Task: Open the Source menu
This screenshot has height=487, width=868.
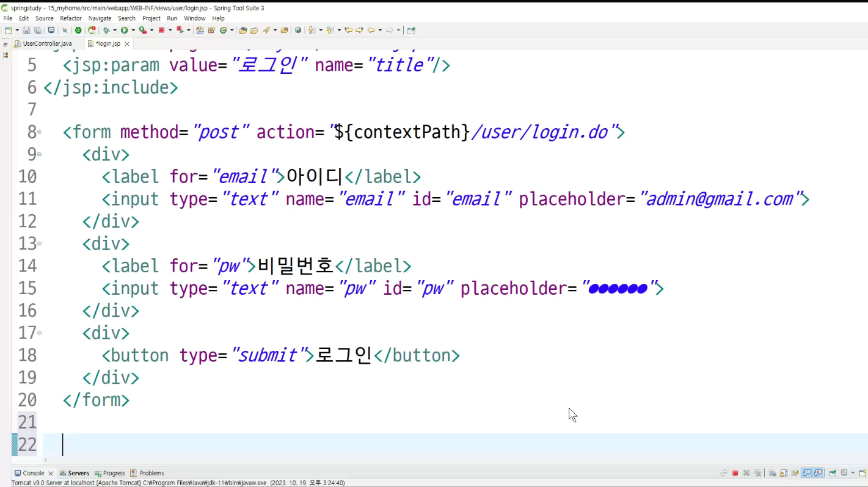Action: click(x=45, y=18)
